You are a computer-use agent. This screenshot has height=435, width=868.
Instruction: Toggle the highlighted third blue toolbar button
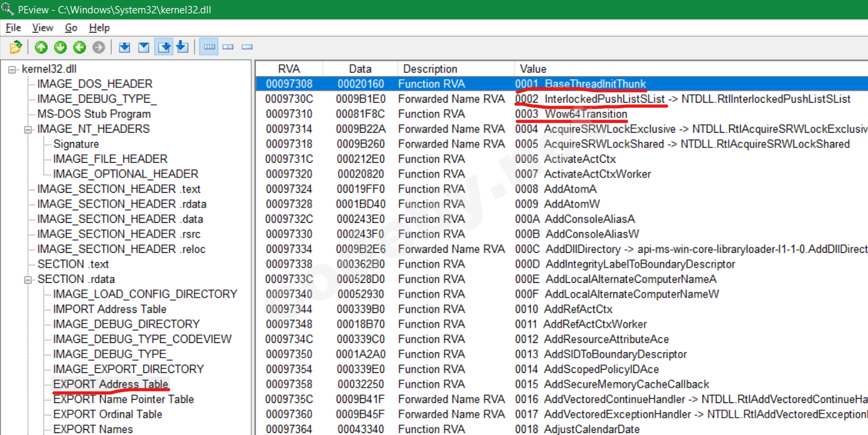[163, 47]
